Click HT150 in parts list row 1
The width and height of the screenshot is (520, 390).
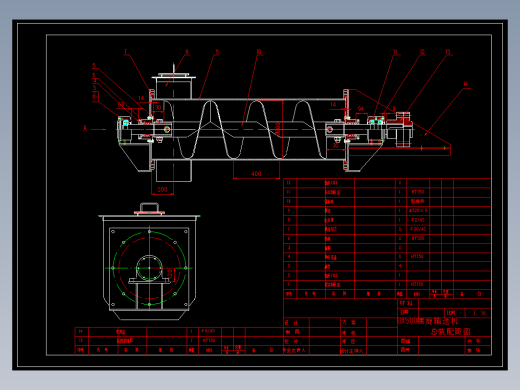417,284
